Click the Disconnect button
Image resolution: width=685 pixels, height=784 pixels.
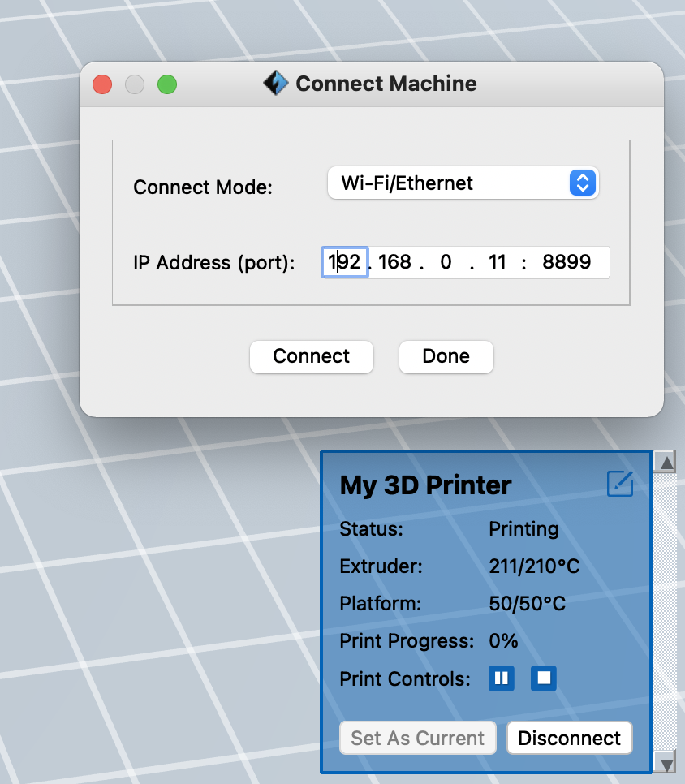pyautogui.click(x=569, y=738)
